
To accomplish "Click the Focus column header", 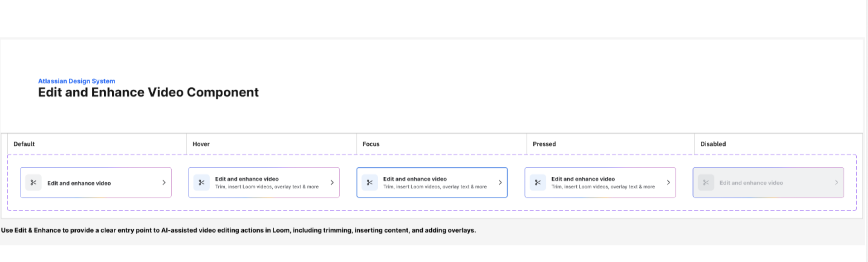I will 371,144.
